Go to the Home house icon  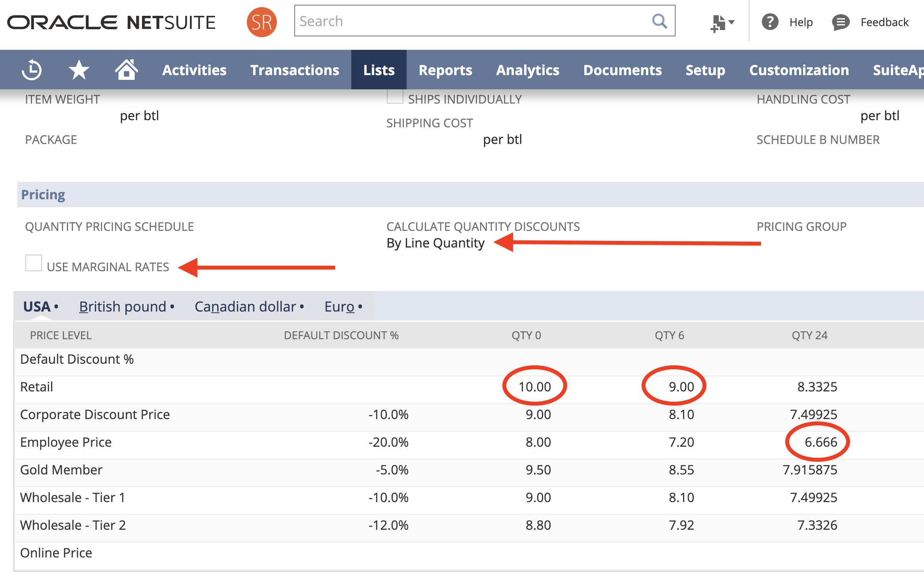126,70
